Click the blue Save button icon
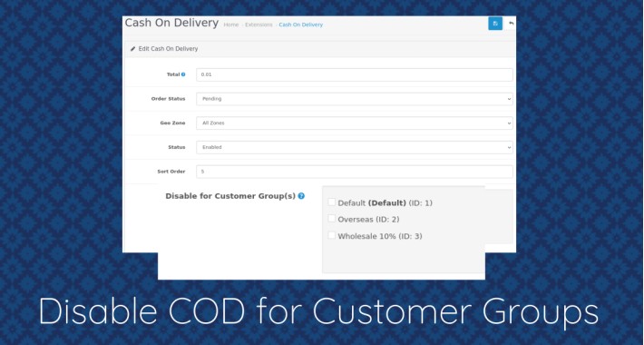 (x=495, y=24)
